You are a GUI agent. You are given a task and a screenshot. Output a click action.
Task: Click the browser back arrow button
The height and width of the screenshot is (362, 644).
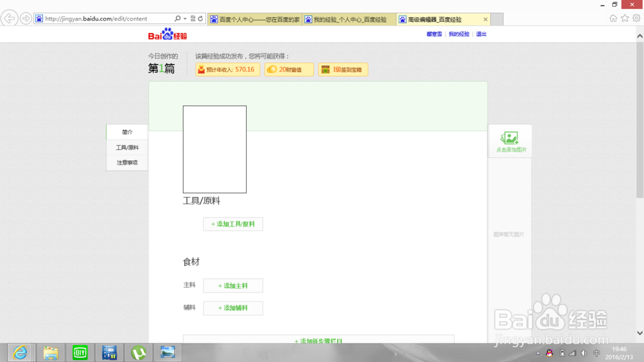coord(9,19)
